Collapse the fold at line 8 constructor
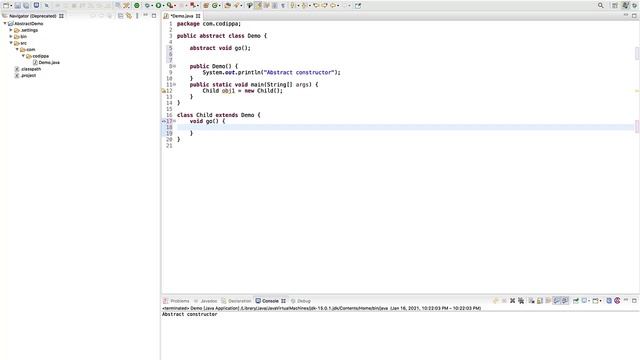 click(x=174, y=66)
